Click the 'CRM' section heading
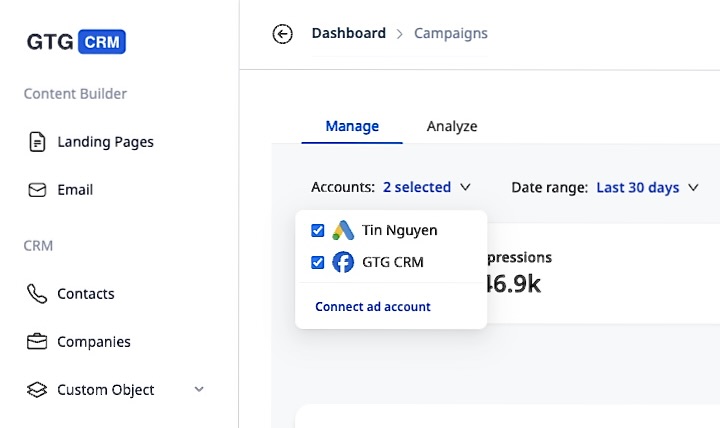The width and height of the screenshot is (720, 428). tap(38, 246)
